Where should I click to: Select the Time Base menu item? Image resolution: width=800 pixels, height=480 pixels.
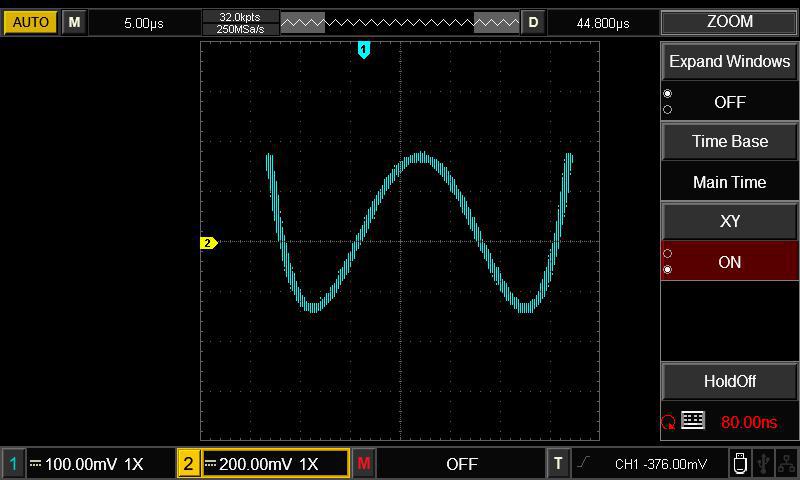730,141
